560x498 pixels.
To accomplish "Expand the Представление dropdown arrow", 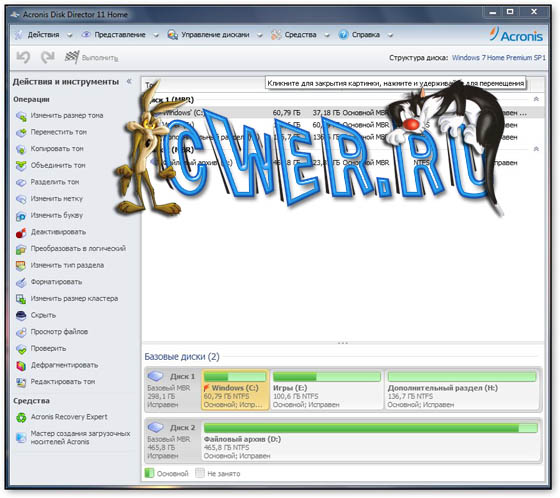I will tap(156, 35).
